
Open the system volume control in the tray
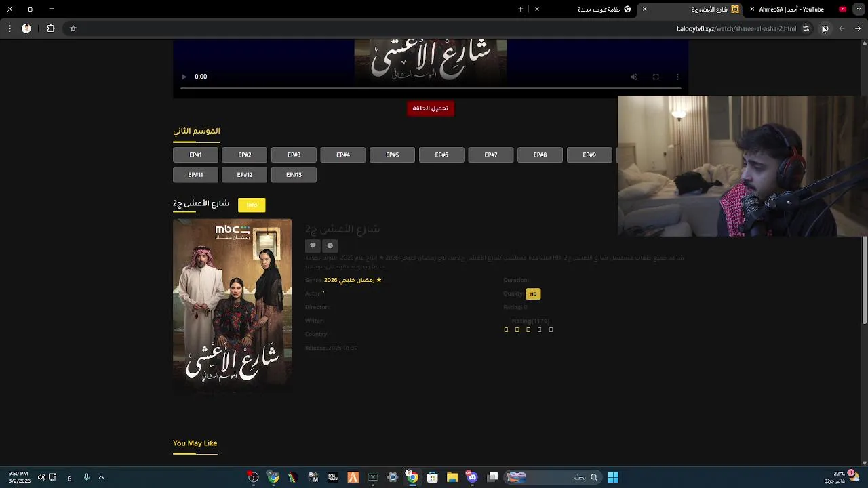41,477
